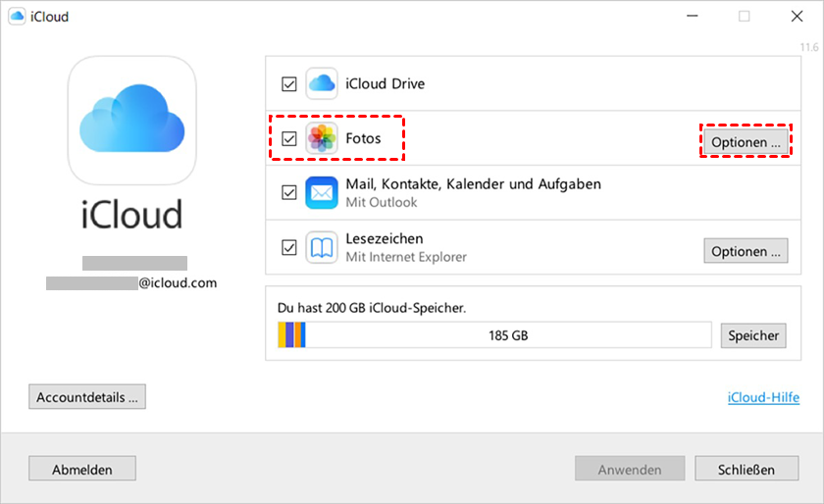The width and height of the screenshot is (824, 504).
Task: Click the iCloud Drive cloud icon
Action: click(x=322, y=84)
